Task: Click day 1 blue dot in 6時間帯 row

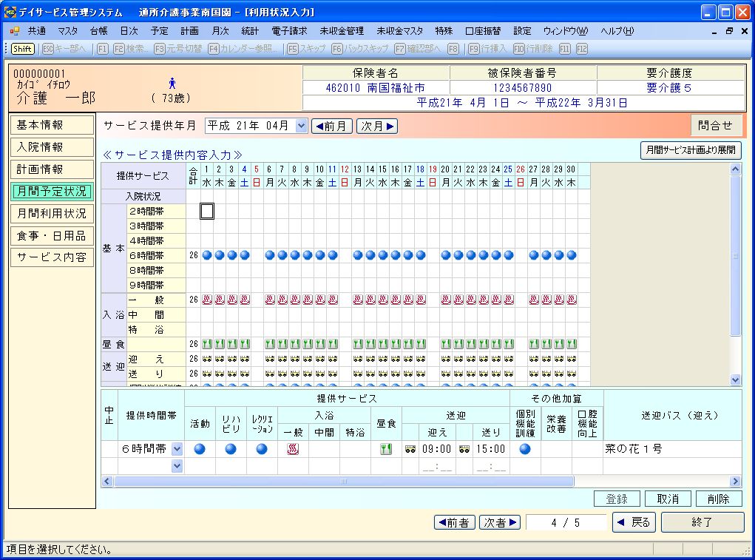Action: point(207,255)
